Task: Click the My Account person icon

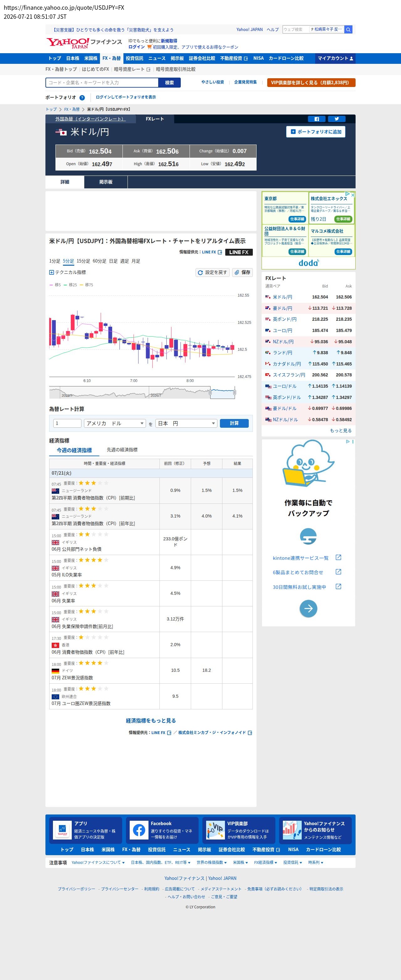Action: coord(352,59)
